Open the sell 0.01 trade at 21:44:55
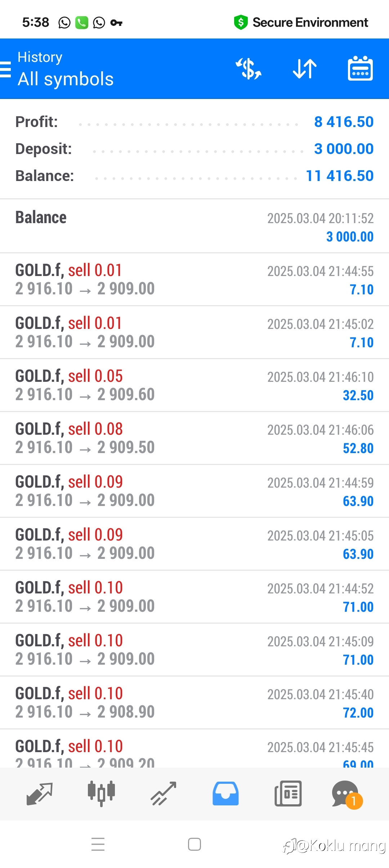The image size is (389, 868). (194, 279)
